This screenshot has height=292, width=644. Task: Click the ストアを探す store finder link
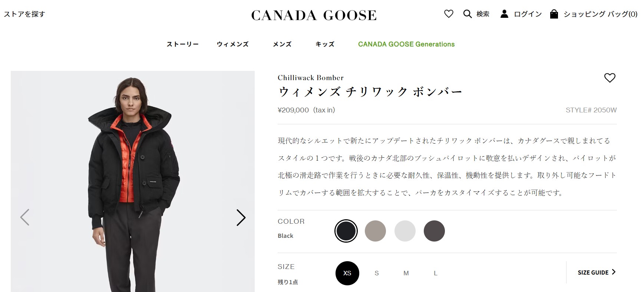pos(24,14)
